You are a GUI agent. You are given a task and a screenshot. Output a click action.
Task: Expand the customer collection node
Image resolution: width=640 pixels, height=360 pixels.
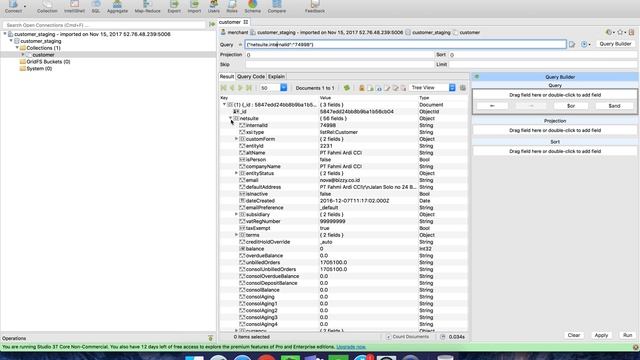click(x=23, y=55)
